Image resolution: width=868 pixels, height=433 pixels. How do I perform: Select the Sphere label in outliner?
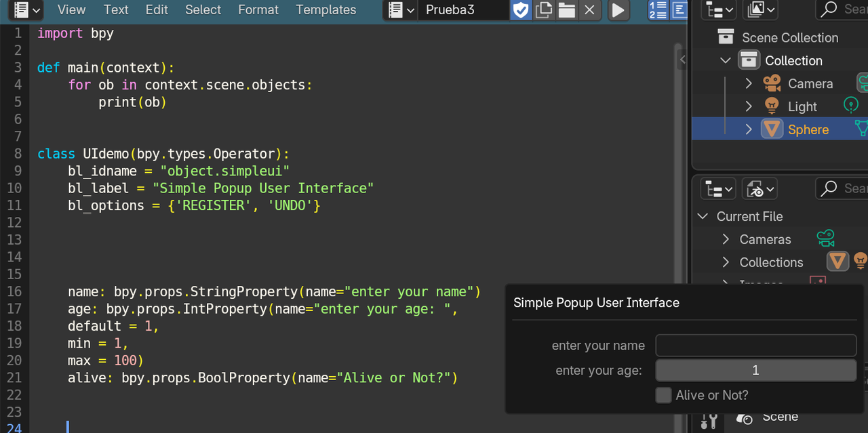(808, 129)
